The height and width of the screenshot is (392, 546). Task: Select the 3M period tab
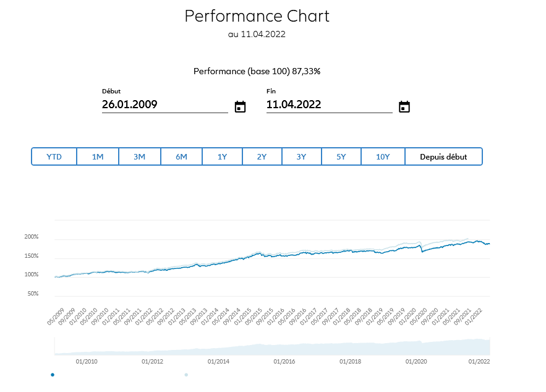tap(140, 156)
